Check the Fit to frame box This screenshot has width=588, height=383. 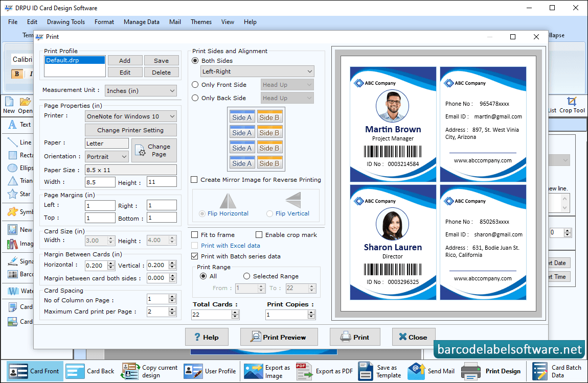[195, 235]
